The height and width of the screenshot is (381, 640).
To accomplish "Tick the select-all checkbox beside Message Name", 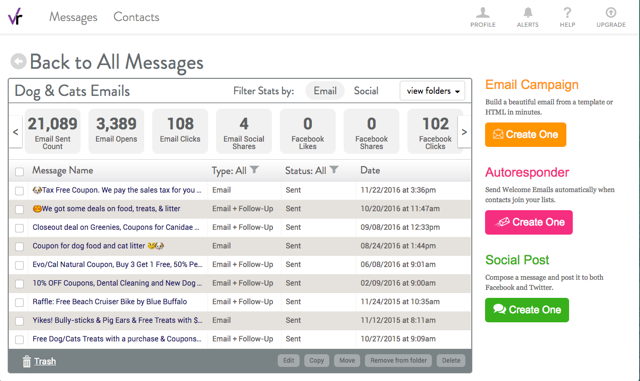I will pyautogui.click(x=19, y=171).
